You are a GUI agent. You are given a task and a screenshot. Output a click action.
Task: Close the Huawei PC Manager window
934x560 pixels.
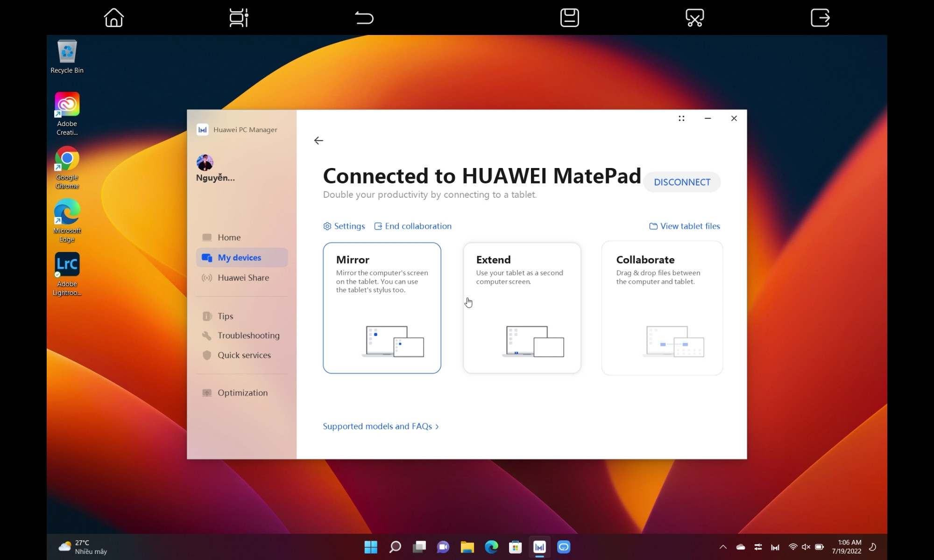(x=734, y=119)
